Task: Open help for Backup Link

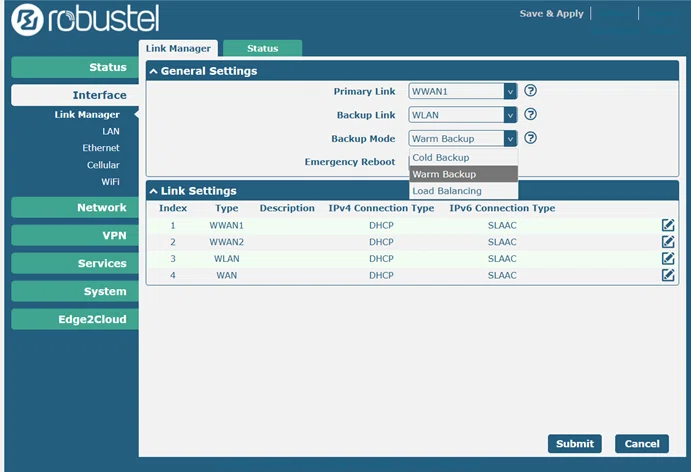Action: [531, 115]
